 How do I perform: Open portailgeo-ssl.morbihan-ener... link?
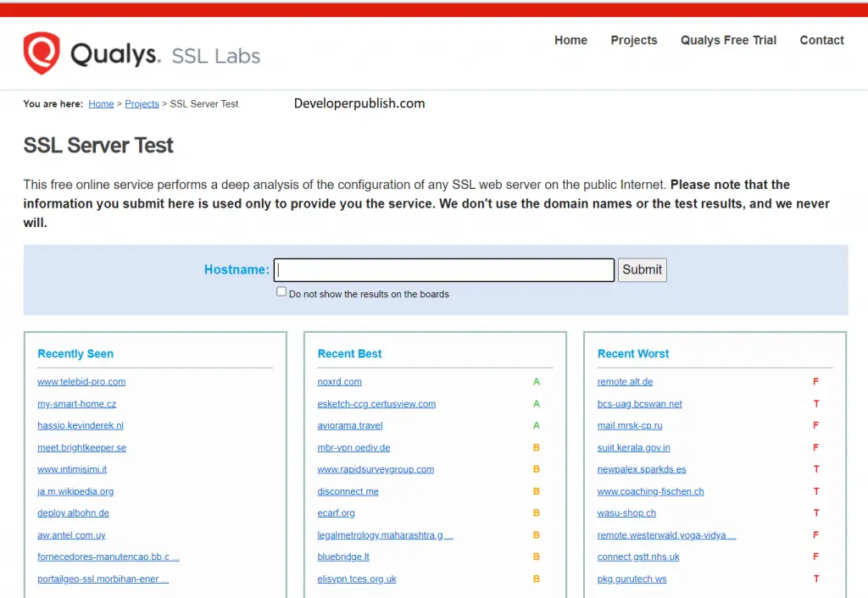(x=103, y=579)
